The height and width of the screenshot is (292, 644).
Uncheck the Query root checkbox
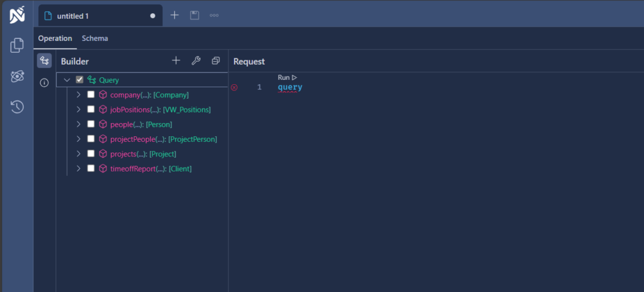(x=79, y=80)
